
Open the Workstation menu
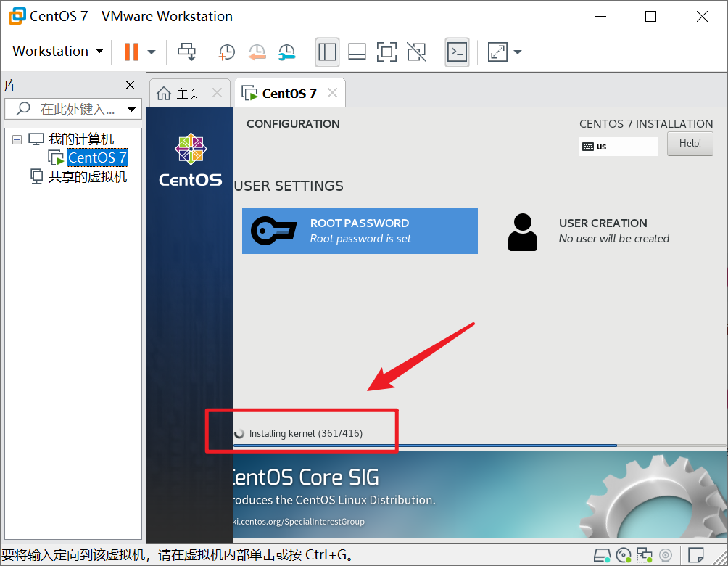[57, 51]
